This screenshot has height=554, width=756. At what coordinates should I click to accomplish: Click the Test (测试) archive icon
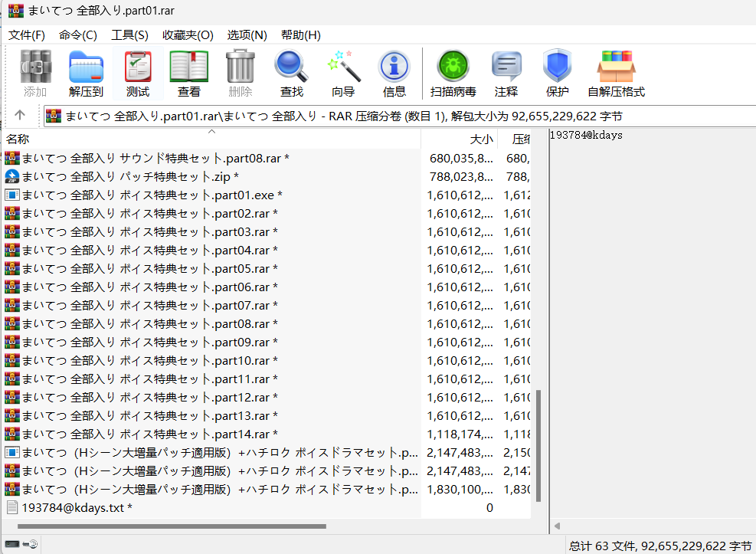click(x=138, y=74)
